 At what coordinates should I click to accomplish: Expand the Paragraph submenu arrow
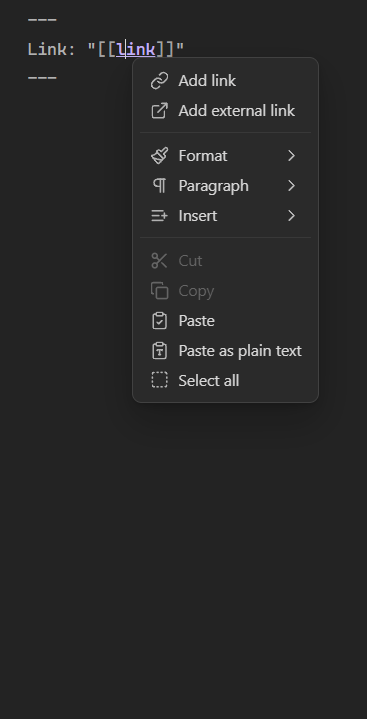(291, 186)
